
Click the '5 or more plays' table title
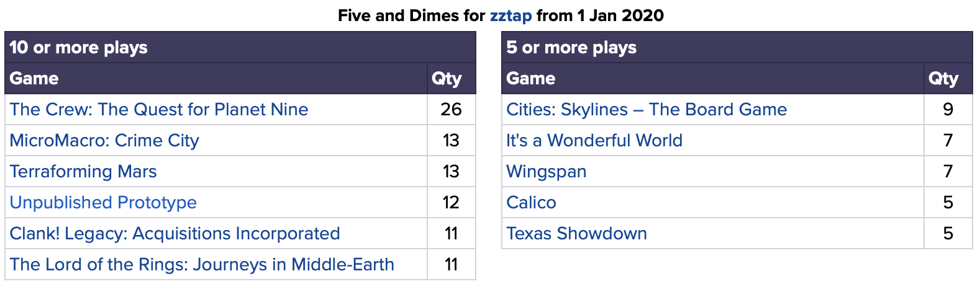[x=571, y=48]
